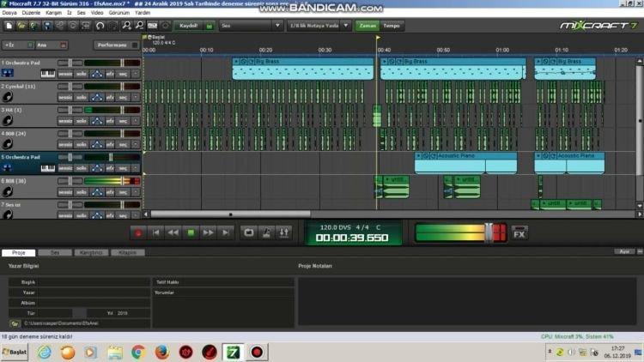Open the 6 808 (36) track options arrow
The image size is (644, 362).
click(136, 191)
